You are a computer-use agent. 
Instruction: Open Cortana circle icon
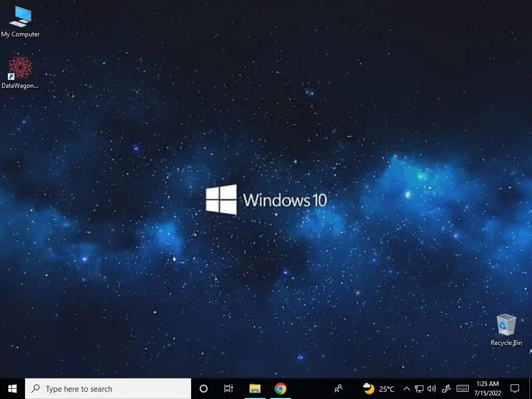tap(204, 389)
